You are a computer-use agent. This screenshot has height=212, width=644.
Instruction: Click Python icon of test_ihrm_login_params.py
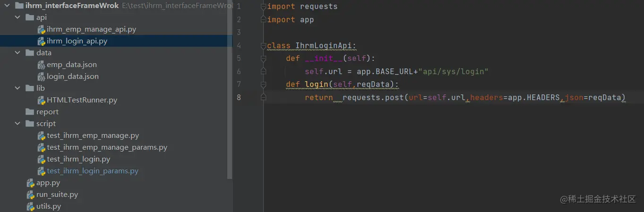click(x=42, y=171)
